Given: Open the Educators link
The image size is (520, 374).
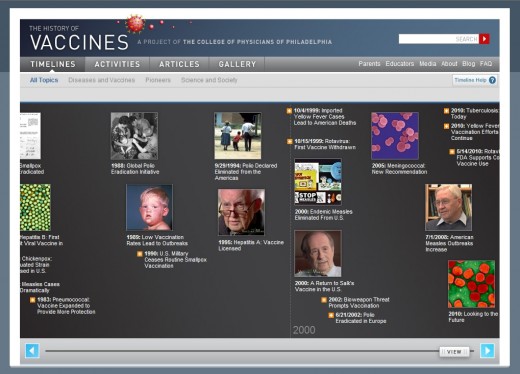Looking at the screenshot, I should pos(400,64).
